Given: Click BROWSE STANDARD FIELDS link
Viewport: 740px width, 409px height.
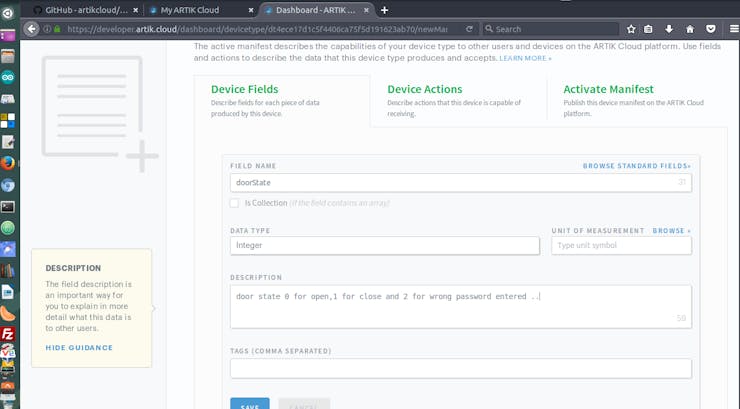Looking at the screenshot, I should pyautogui.click(x=637, y=166).
